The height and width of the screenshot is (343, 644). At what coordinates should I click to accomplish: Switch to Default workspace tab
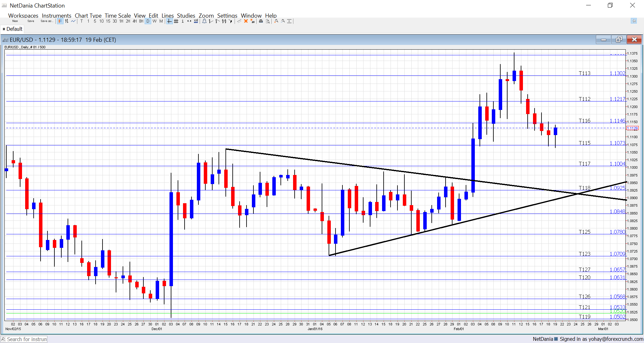tap(13, 29)
